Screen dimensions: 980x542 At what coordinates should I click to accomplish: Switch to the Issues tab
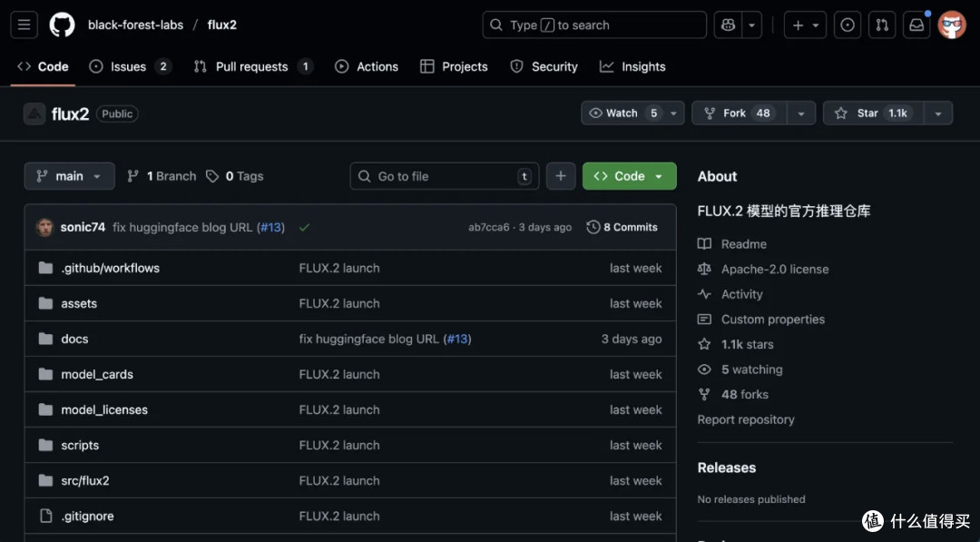[x=131, y=66]
